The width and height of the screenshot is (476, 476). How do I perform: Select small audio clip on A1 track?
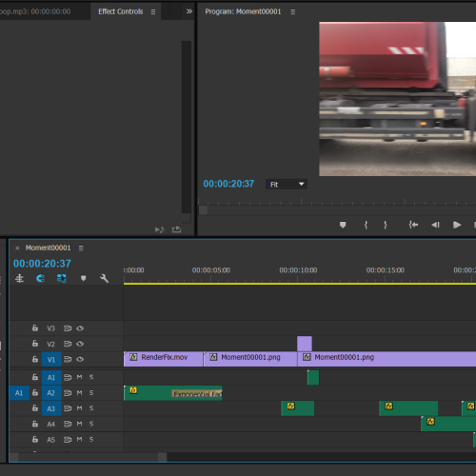(x=313, y=377)
